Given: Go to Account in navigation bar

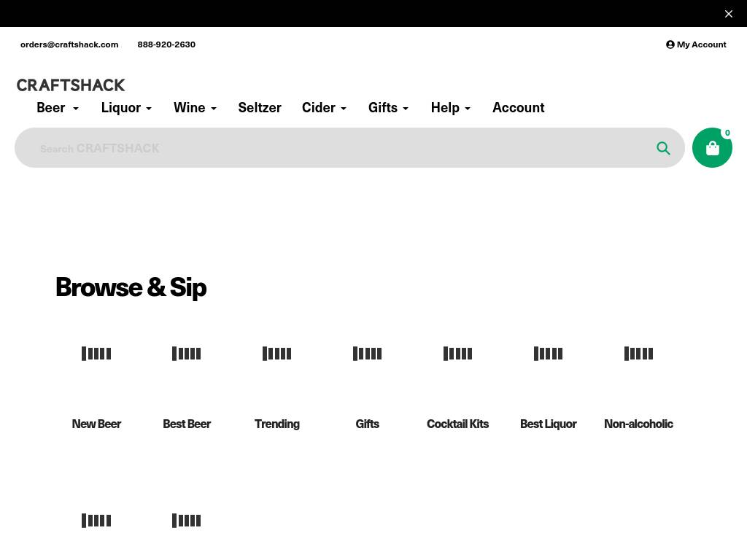Looking at the screenshot, I should 518,107.
